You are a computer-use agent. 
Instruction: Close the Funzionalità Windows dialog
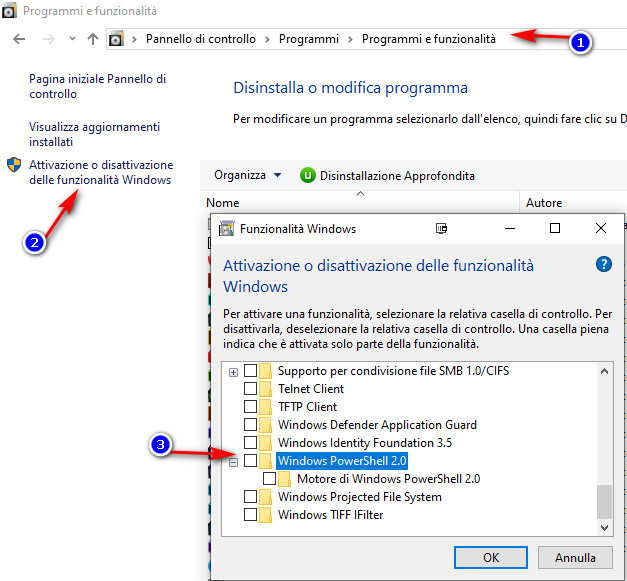coord(601,228)
